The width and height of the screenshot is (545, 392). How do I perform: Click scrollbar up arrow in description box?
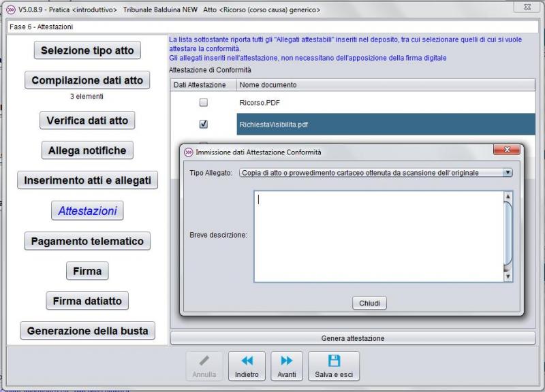(x=508, y=196)
